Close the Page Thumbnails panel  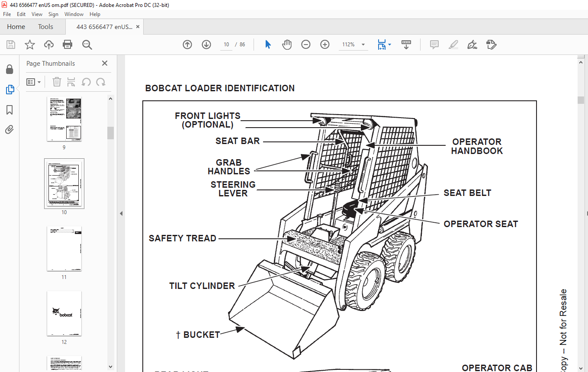click(105, 63)
